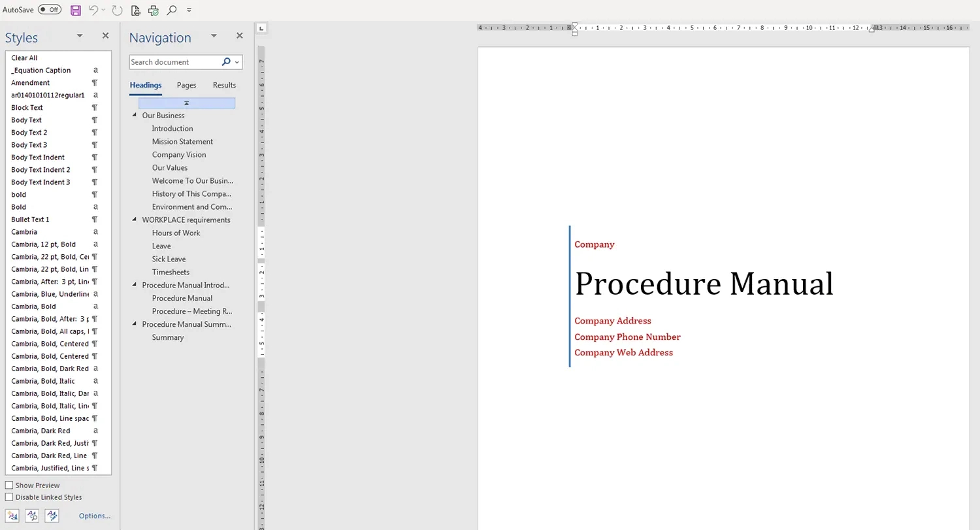Click the jump-to-beginning bar above headings
Viewport: 980px width, 530px height.
pyautogui.click(x=187, y=103)
